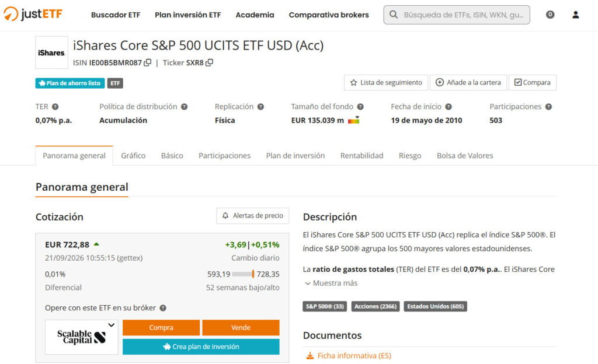Switch to the Rentabilidad tab

(x=362, y=155)
